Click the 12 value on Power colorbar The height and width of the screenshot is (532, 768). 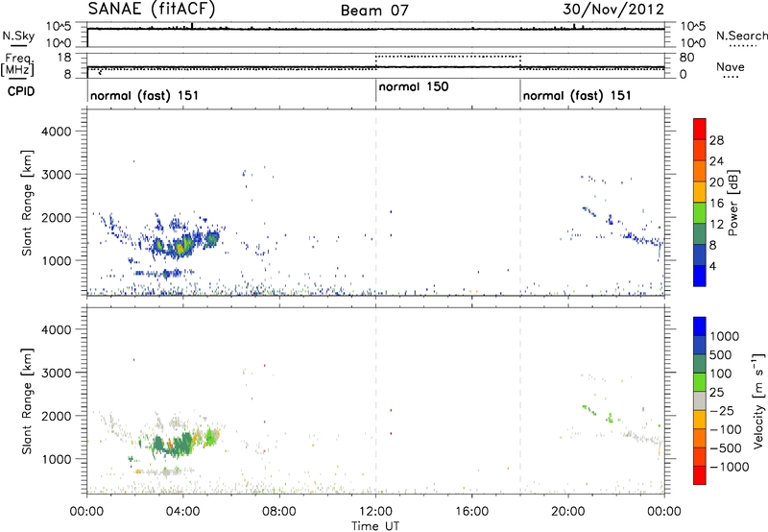(x=716, y=225)
